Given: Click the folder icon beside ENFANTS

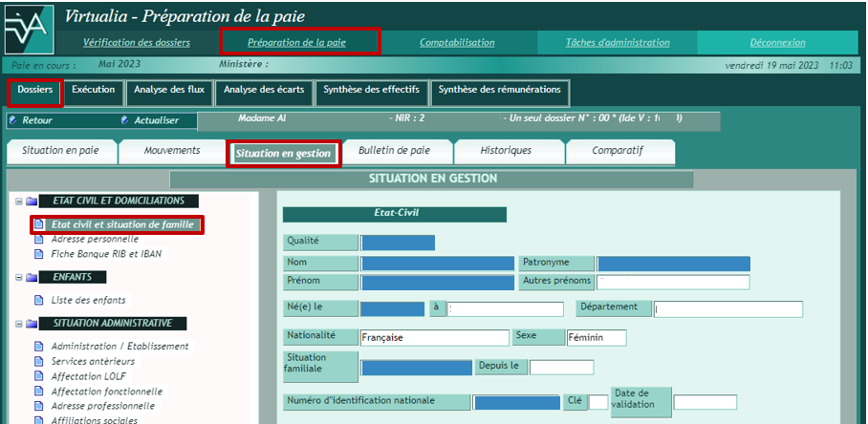Looking at the screenshot, I should point(32,278).
